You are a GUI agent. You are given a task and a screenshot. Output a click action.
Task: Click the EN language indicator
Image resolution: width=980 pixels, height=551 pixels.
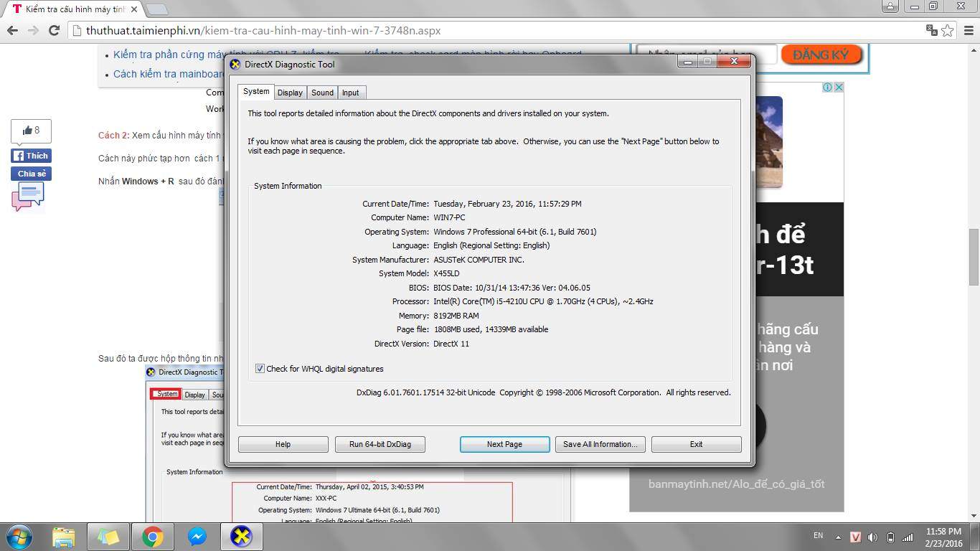click(818, 536)
